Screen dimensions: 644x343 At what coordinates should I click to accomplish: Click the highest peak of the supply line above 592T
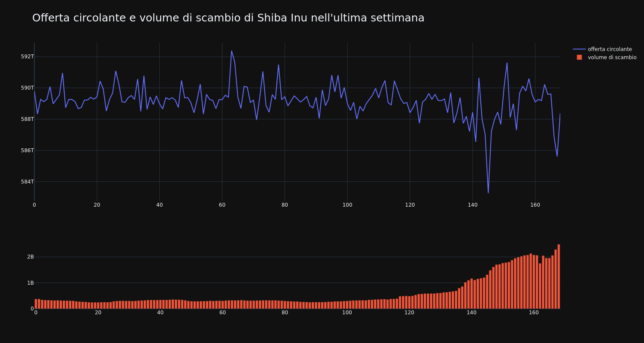pos(231,51)
